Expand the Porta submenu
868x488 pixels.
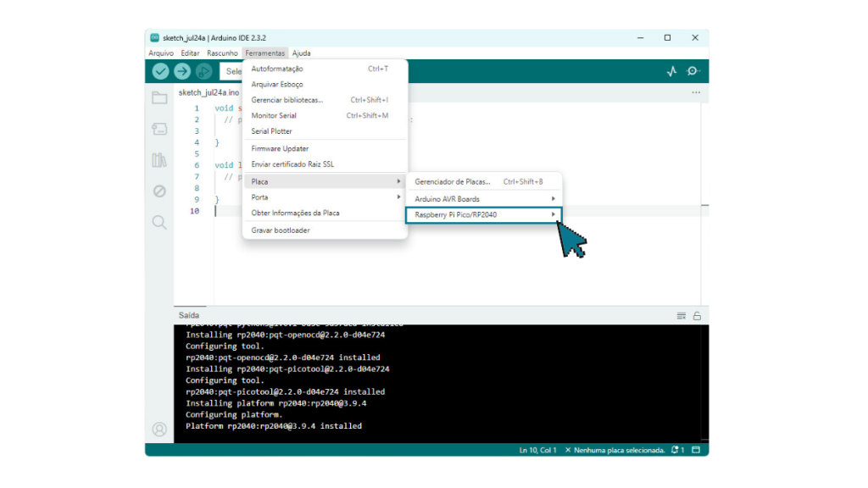pyautogui.click(x=325, y=197)
